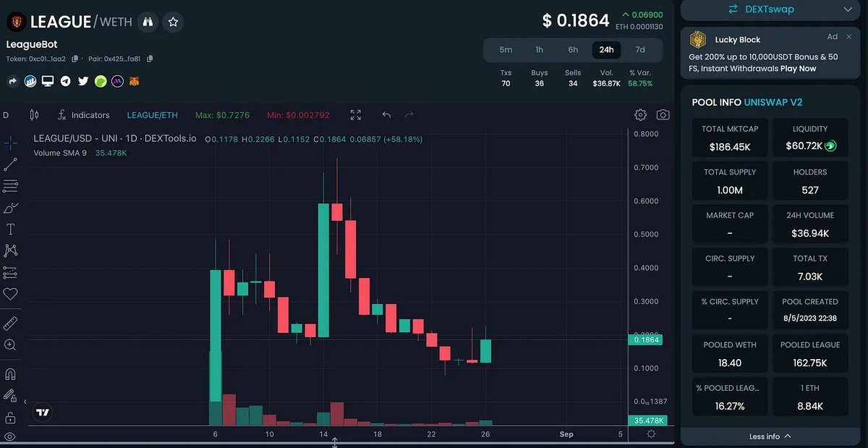The height and width of the screenshot is (448, 868).
Task: Select the 24h timeframe tab
Action: tap(606, 50)
